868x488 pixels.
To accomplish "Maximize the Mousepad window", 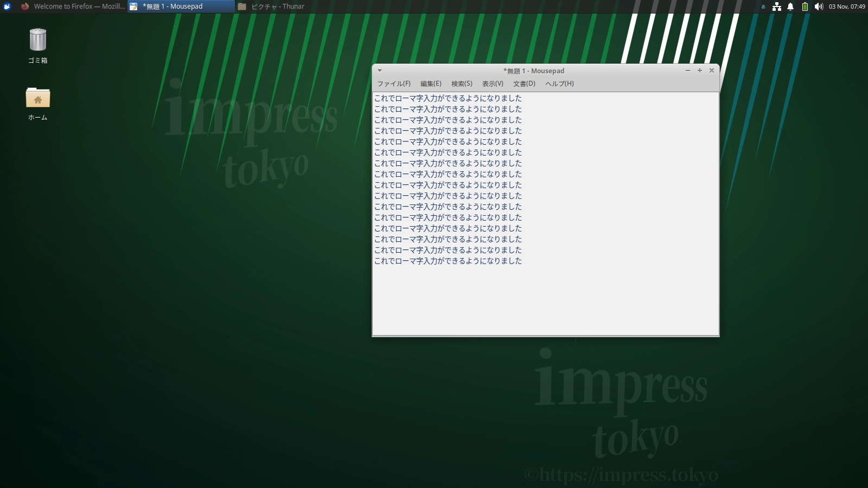I will [x=700, y=70].
